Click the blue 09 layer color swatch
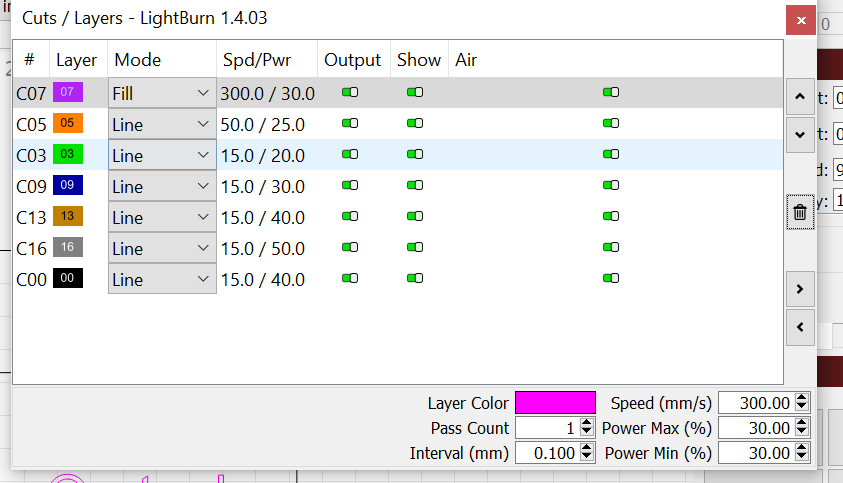 [68, 185]
